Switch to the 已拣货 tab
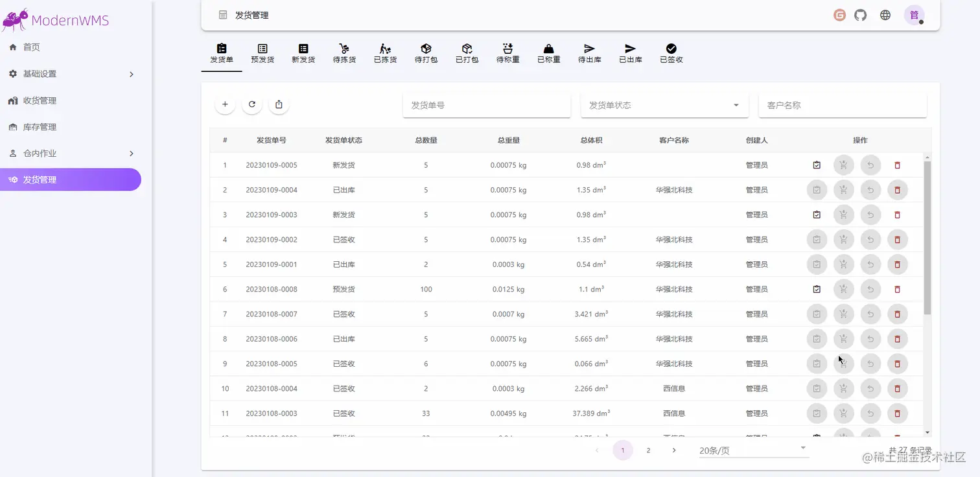Viewport: 980px width, 477px height. pos(385,54)
